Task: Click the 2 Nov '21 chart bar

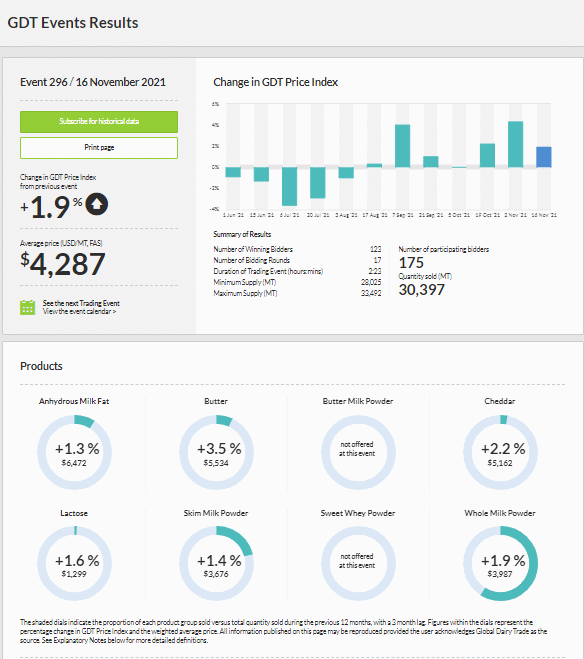Action: click(516, 145)
